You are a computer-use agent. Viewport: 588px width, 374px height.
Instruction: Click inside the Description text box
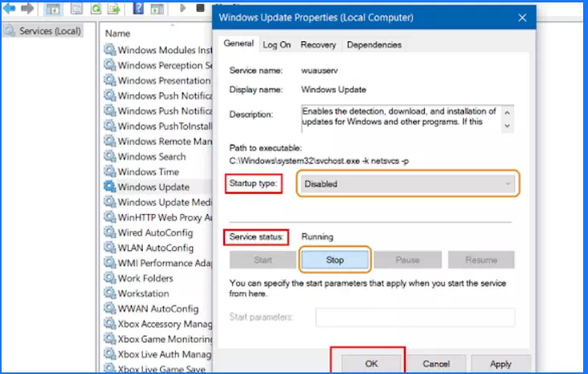[401, 119]
